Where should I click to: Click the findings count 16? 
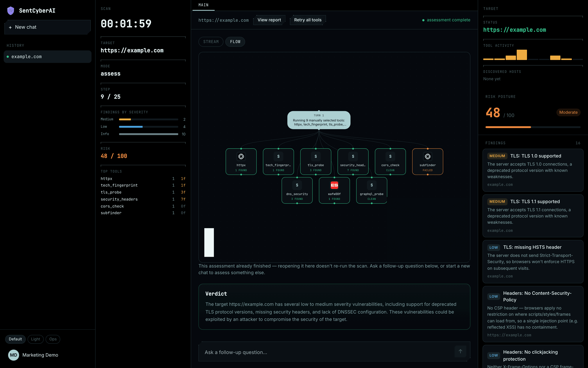(x=578, y=143)
